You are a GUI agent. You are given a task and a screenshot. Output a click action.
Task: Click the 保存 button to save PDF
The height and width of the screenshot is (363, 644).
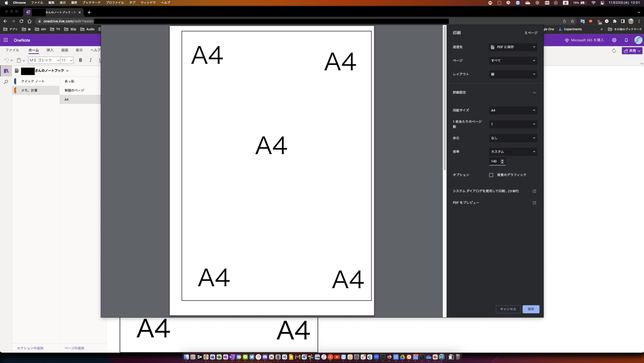pos(531,309)
